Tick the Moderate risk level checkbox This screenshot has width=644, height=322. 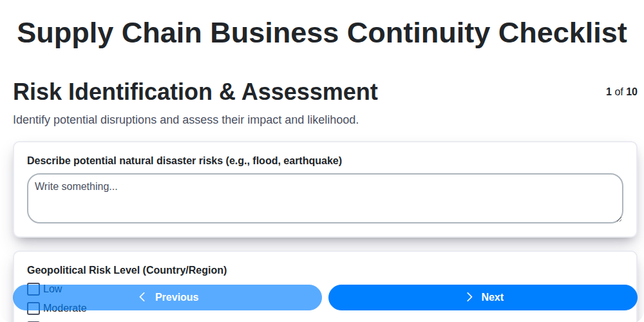(x=33, y=308)
